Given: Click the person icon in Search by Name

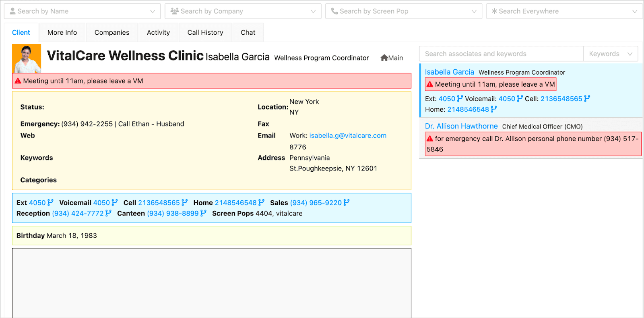Looking at the screenshot, I should [12, 11].
